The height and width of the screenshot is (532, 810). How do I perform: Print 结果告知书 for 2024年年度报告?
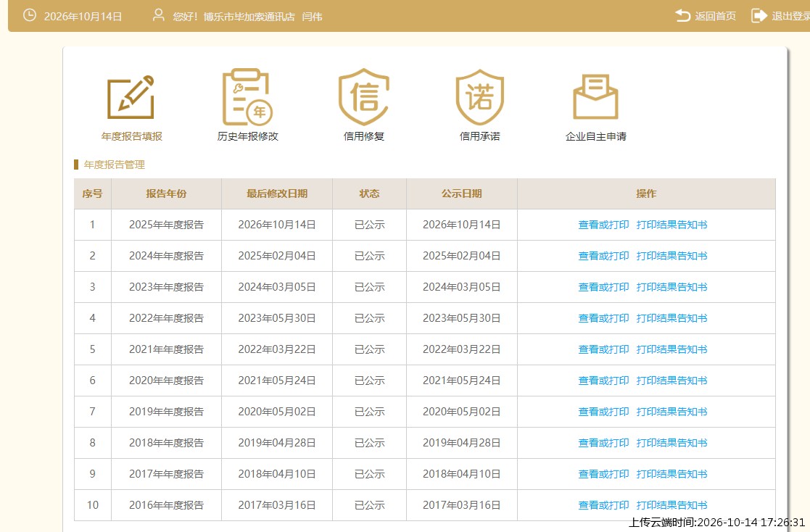pos(671,256)
